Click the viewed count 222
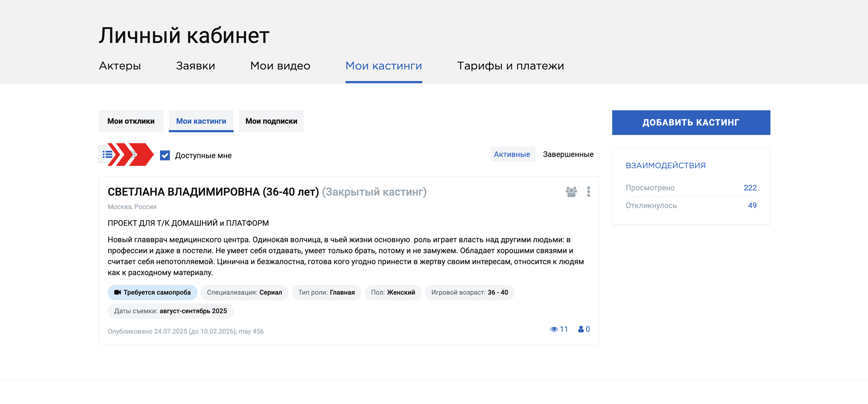The height and width of the screenshot is (404, 868). pos(750,188)
